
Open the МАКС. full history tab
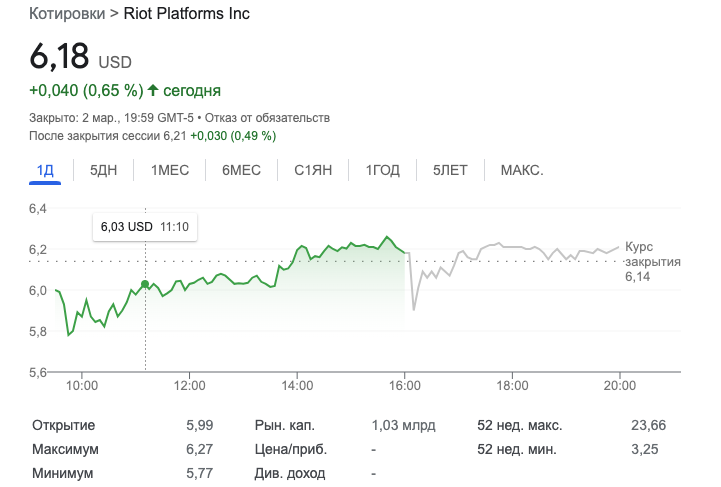[x=522, y=170]
